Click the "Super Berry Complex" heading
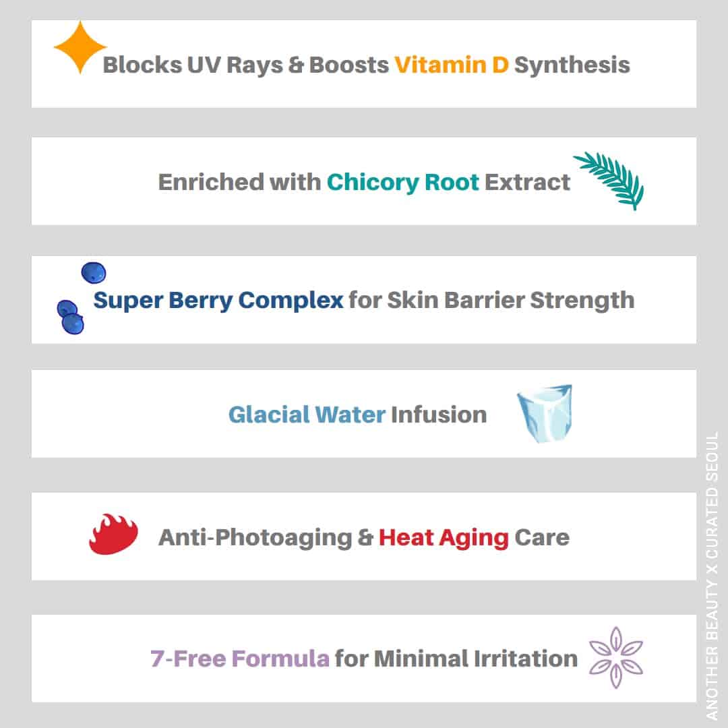Viewport: 728px width, 728px height. (218, 300)
